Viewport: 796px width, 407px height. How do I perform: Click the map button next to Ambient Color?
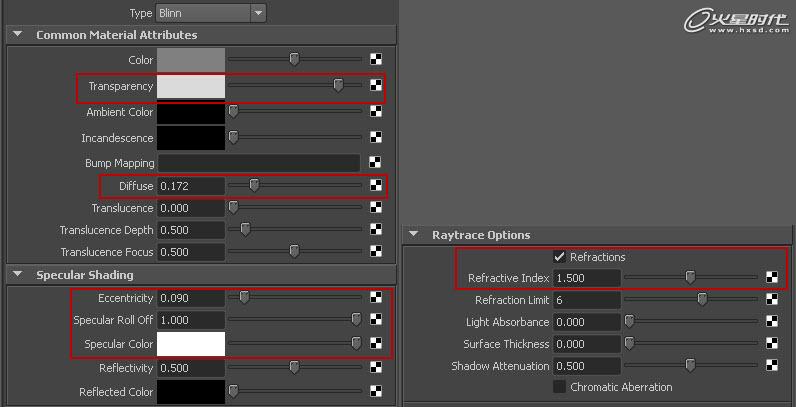(x=376, y=112)
